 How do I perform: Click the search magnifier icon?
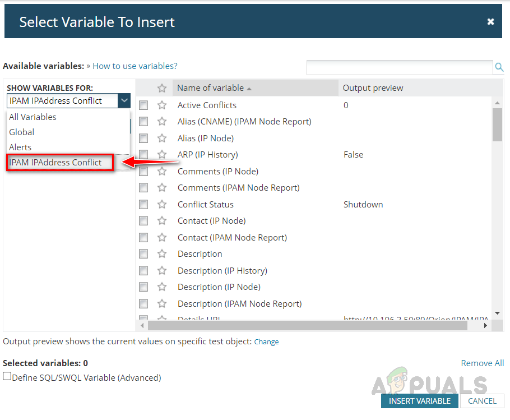click(499, 67)
